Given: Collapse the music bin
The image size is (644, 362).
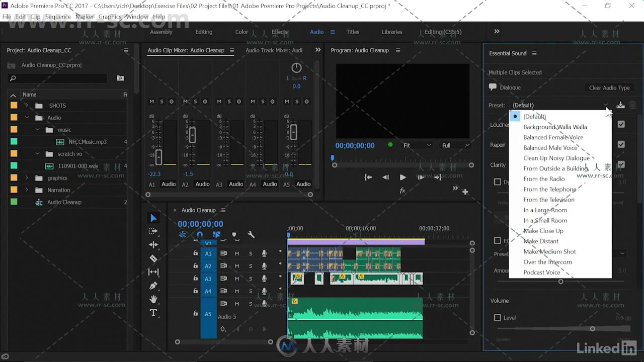Looking at the screenshot, I should coord(37,130).
